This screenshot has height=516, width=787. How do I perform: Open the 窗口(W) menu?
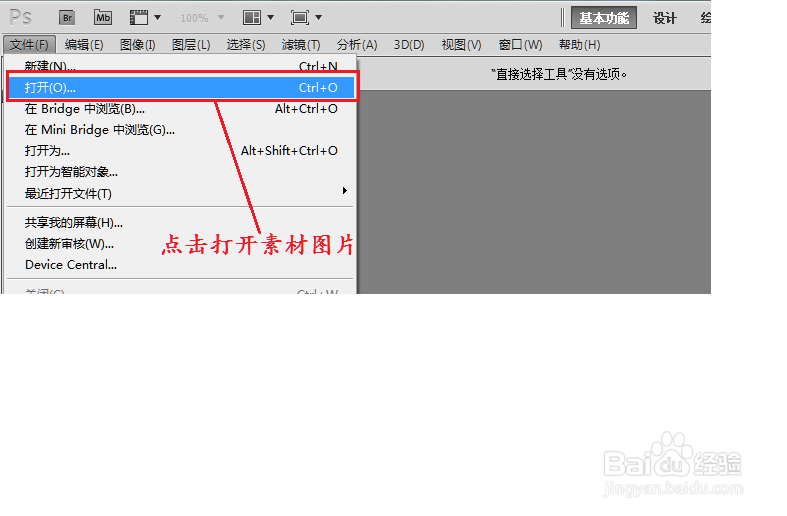coord(520,45)
